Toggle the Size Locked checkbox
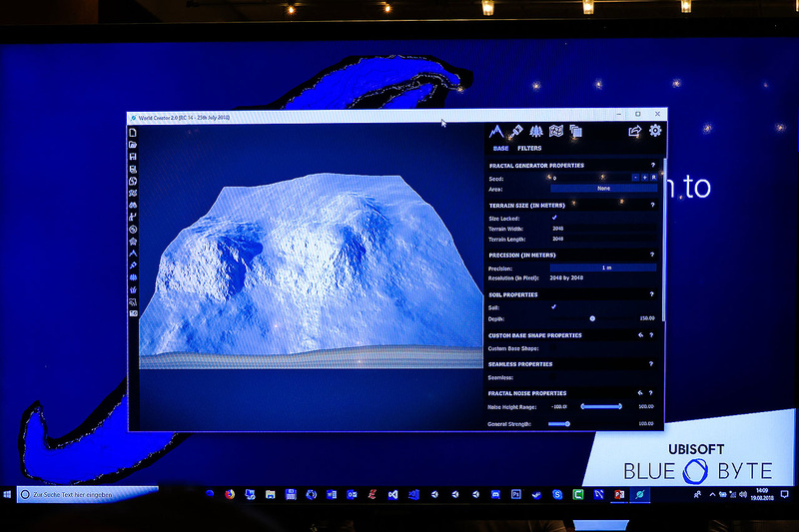The width and height of the screenshot is (799, 532). 554,218
